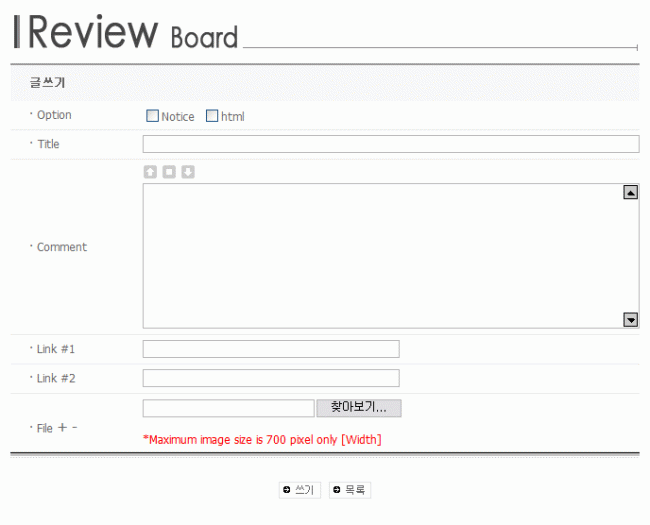Click the plus icon next to File

pyautogui.click(x=62, y=427)
